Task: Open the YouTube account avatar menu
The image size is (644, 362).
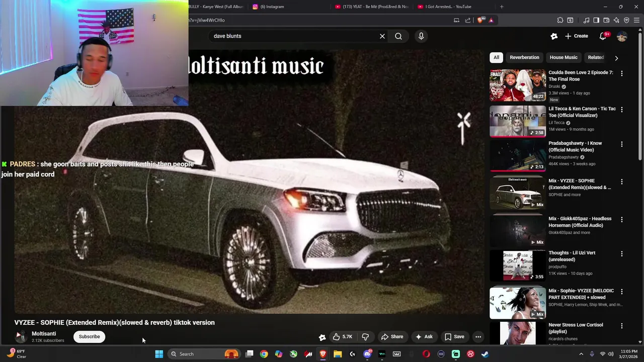Action: point(622,36)
